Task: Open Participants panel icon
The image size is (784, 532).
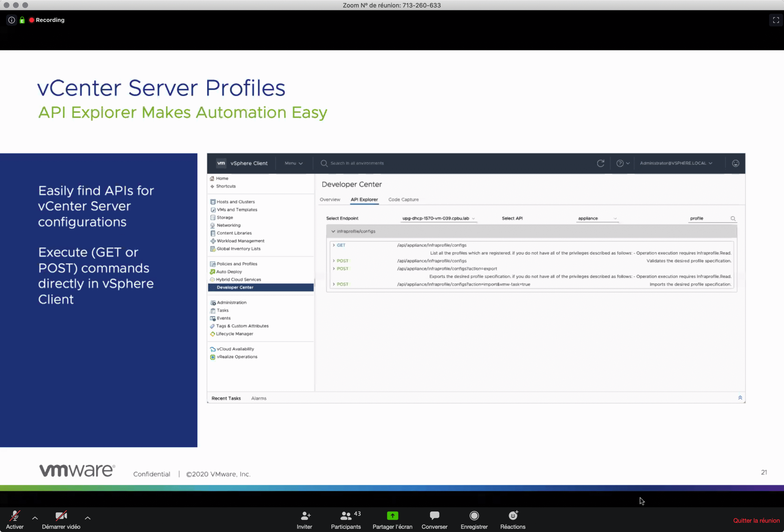Action: coord(345,516)
